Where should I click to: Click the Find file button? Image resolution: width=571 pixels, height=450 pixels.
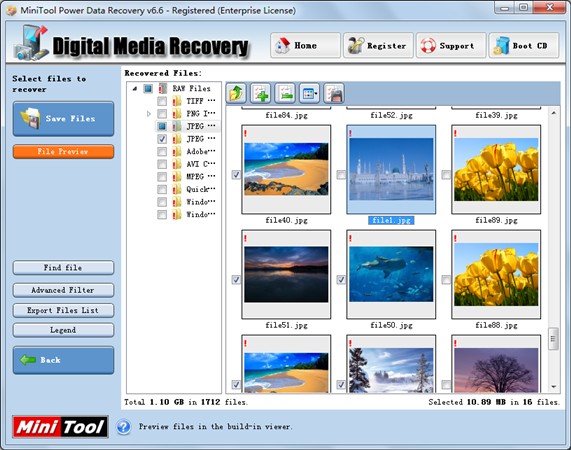(63, 268)
